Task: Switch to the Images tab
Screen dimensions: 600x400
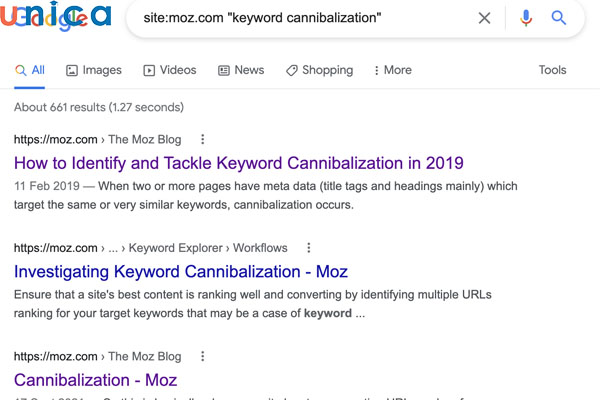Action: click(94, 70)
